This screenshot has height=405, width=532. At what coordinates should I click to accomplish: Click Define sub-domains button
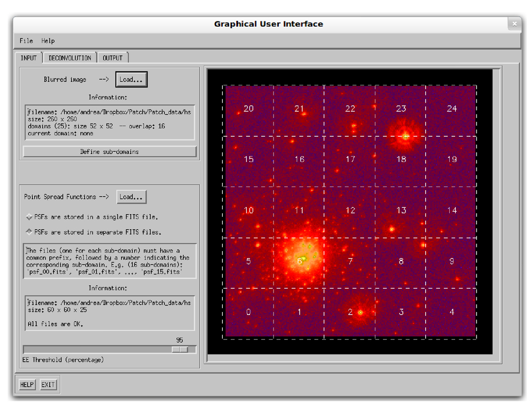click(109, 152)
